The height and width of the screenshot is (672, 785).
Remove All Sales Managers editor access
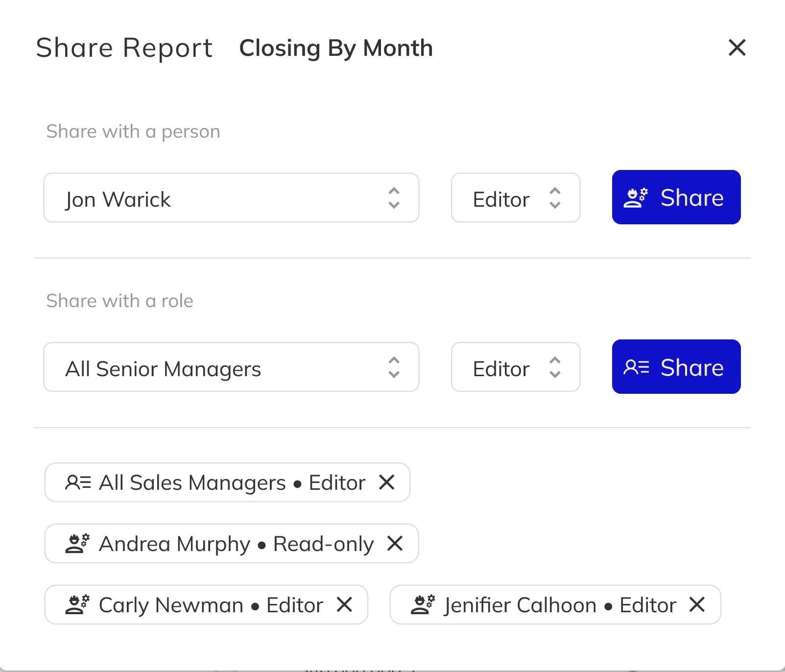(387, 482)
